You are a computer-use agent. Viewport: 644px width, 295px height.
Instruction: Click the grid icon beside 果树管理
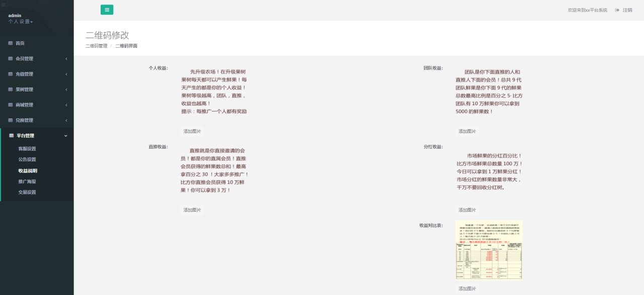pos(11,89)
